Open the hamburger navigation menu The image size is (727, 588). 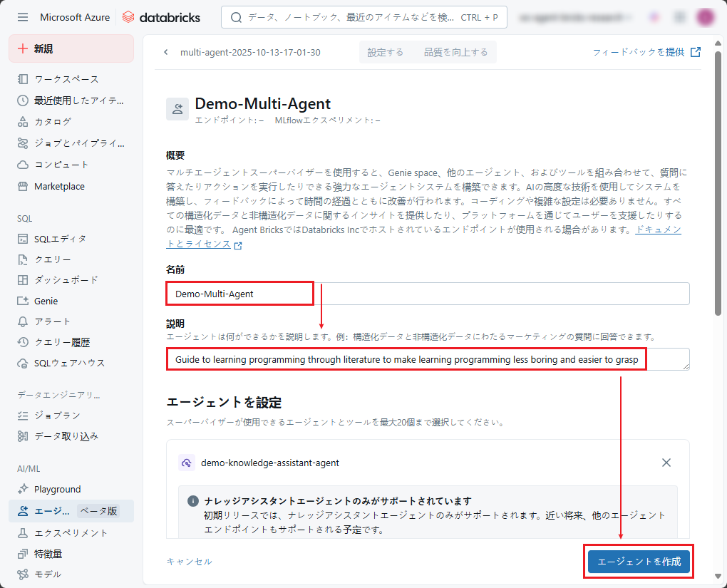[23, 17]
